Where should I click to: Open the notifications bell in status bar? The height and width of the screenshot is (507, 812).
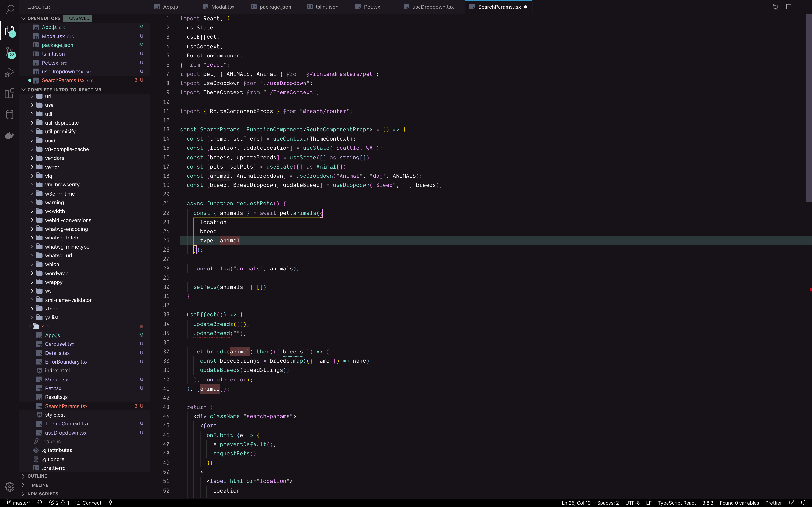(803, 502)
